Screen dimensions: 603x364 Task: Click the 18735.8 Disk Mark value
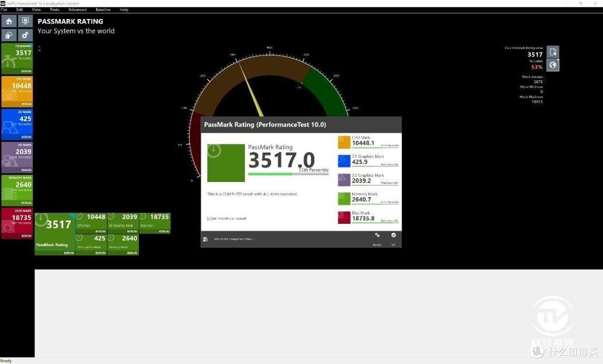point(363,218)
